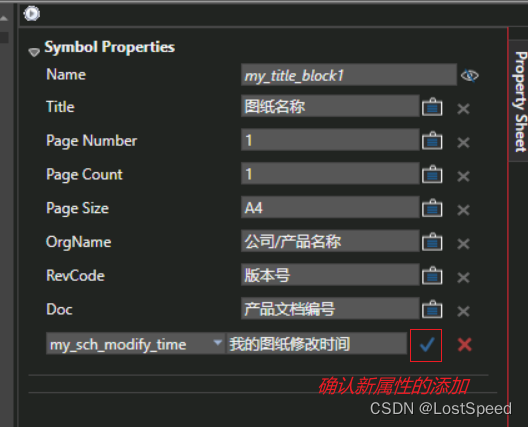Click clipboard icon beside Page Count
The width and height of the screenshot is (528, 427).
point(432,174)
